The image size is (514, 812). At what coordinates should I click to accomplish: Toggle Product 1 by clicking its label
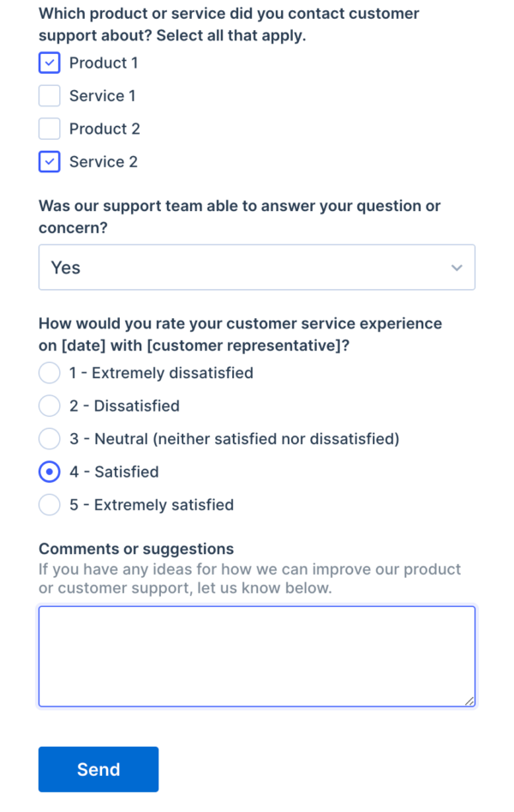pyautogui.click(x=104, y=63)
